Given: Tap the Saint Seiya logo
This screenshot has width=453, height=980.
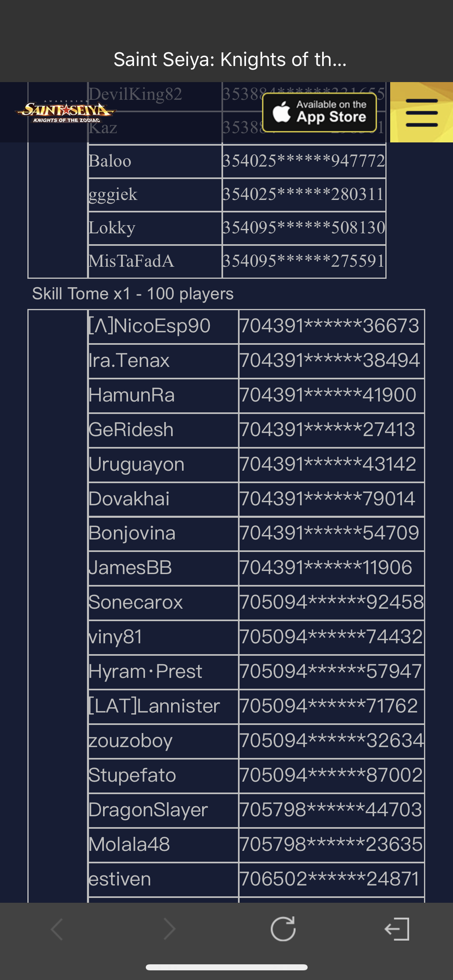Looking at the screenshot, I should pos(66,112).
